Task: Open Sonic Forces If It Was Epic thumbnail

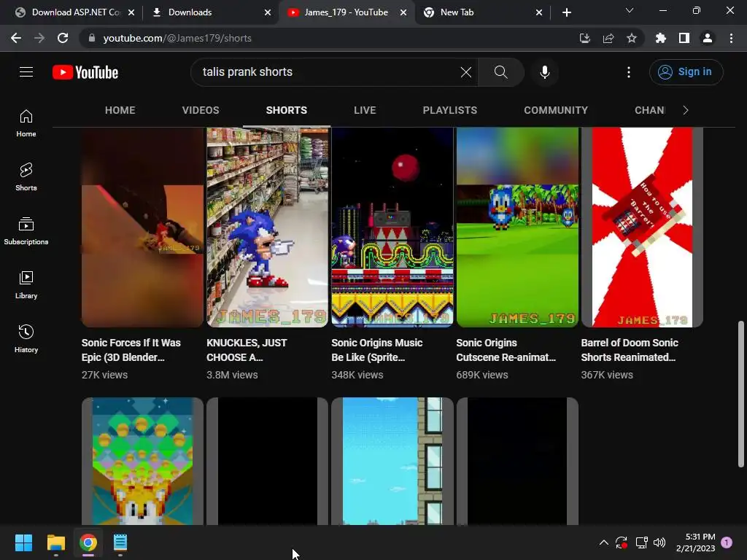Action: pos(142,227)
